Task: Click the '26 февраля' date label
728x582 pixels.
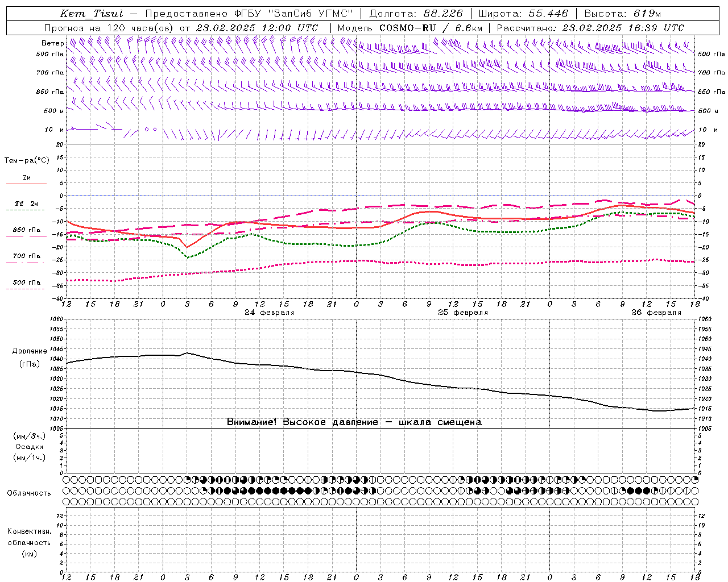Action: coord(656,313)
